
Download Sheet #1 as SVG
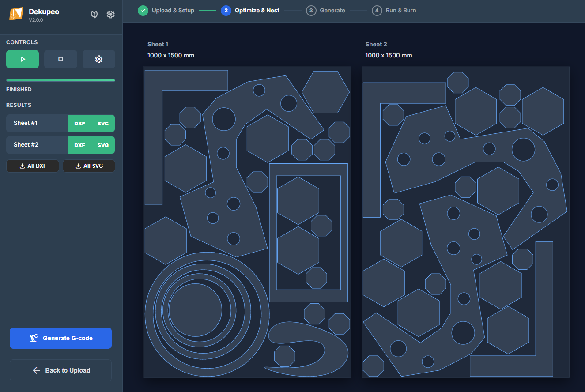click(x=103, y=124)
